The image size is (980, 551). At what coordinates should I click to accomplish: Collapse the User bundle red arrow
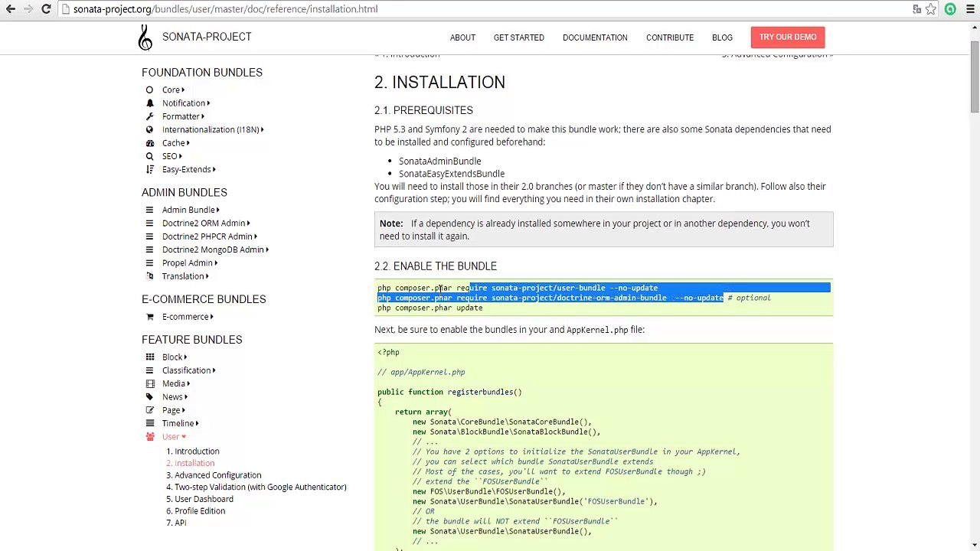[184, 437]
